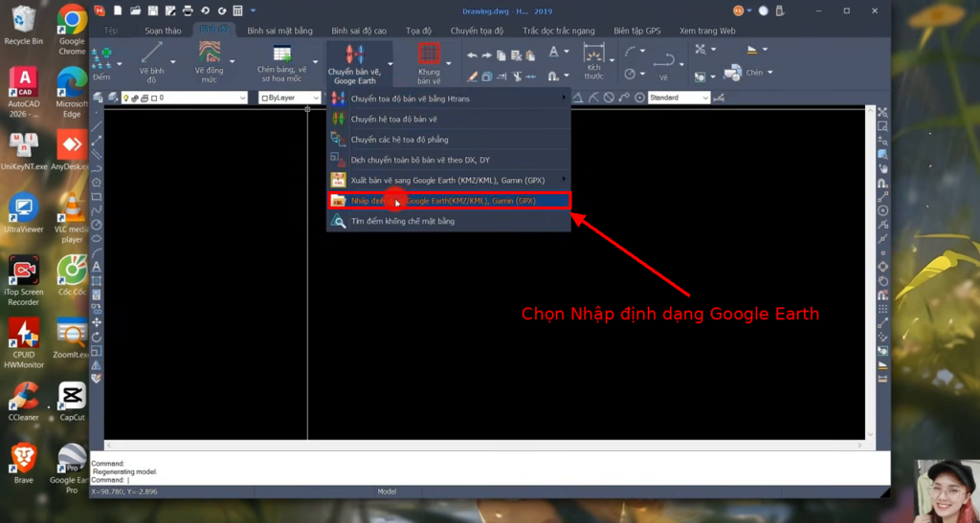The height and width of the screenshot is (523, 980).
Task: Switch to the Bình sai độ cao tab
Action: [359, 31]
